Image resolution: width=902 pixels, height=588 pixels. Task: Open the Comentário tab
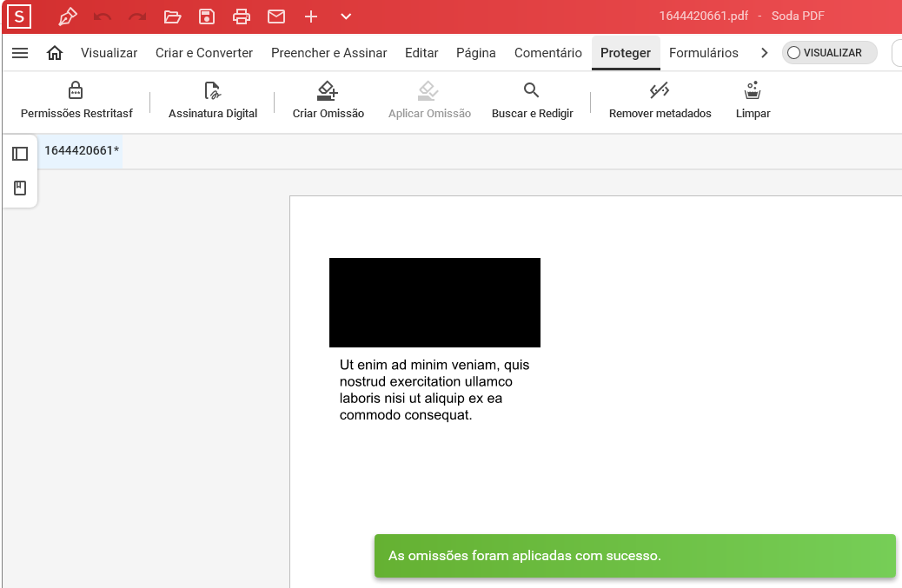click(548, 53)
